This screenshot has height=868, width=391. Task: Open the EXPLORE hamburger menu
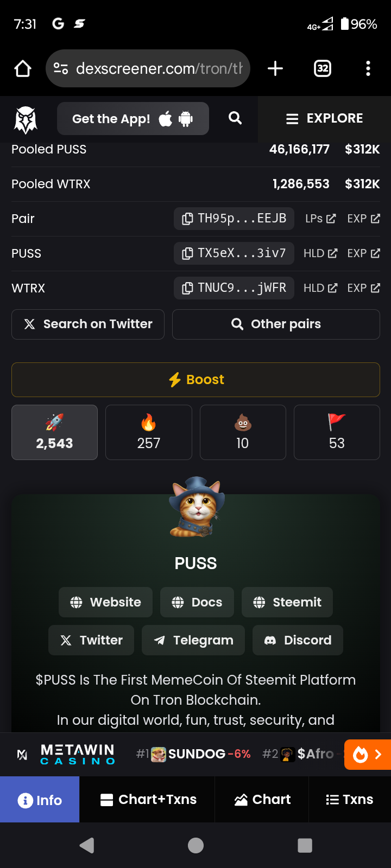(325, 119)
